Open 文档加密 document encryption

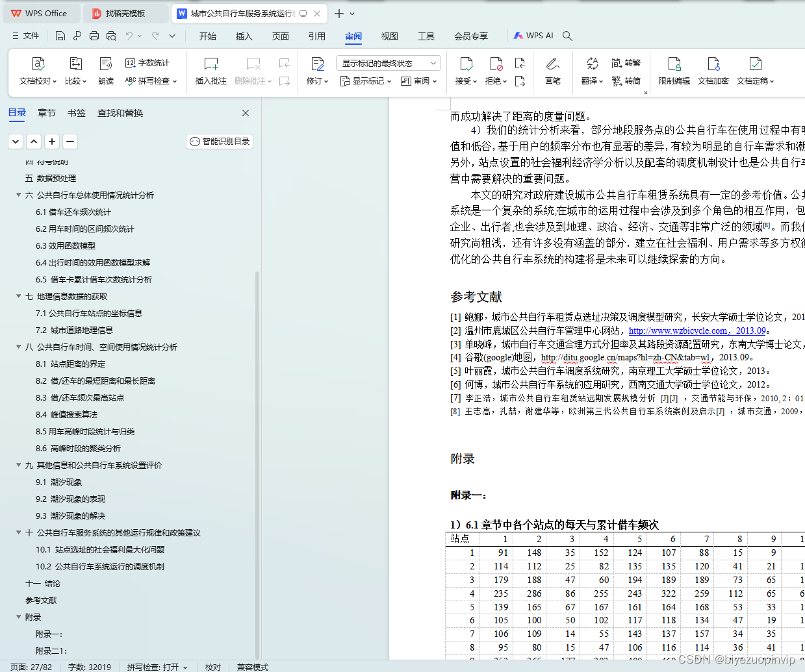pos(713,71)
